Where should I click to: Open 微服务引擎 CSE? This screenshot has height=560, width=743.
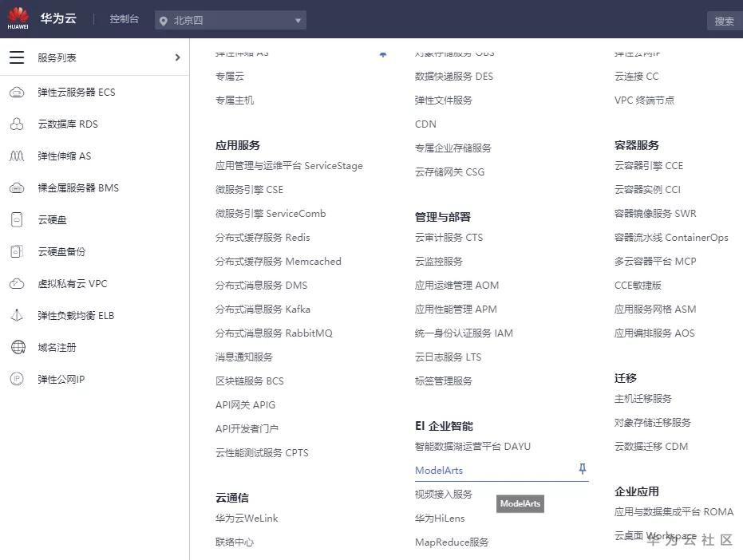(249, 190)
